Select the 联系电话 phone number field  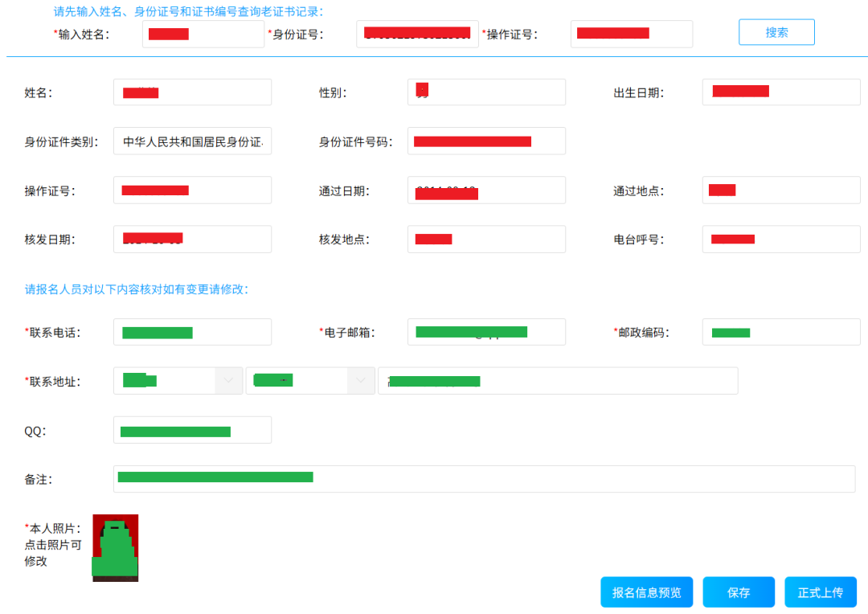(192, 331)
